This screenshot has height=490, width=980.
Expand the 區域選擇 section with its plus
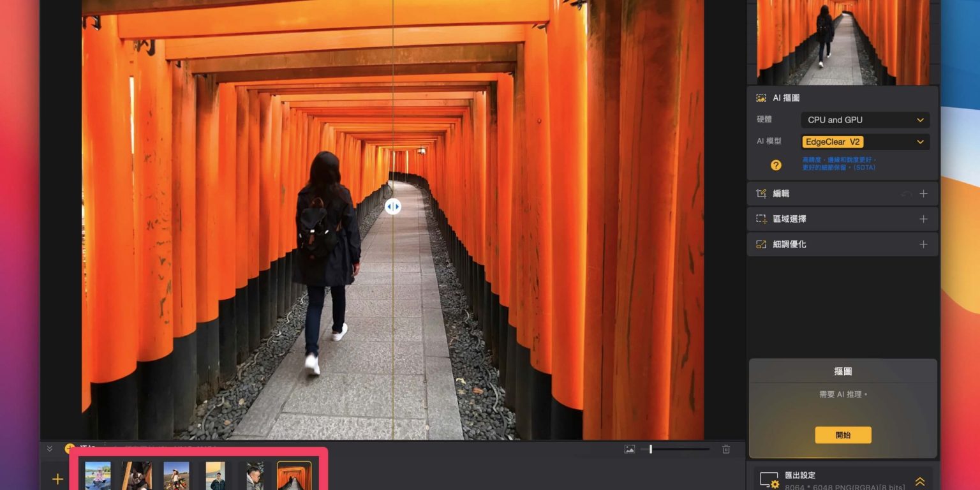[x=923, y=219]
